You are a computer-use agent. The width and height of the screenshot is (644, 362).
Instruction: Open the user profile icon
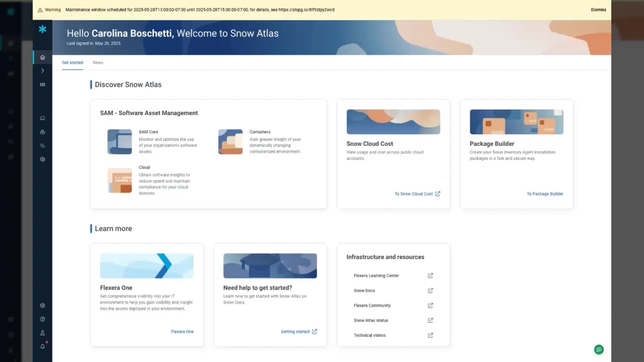point(42,333)
